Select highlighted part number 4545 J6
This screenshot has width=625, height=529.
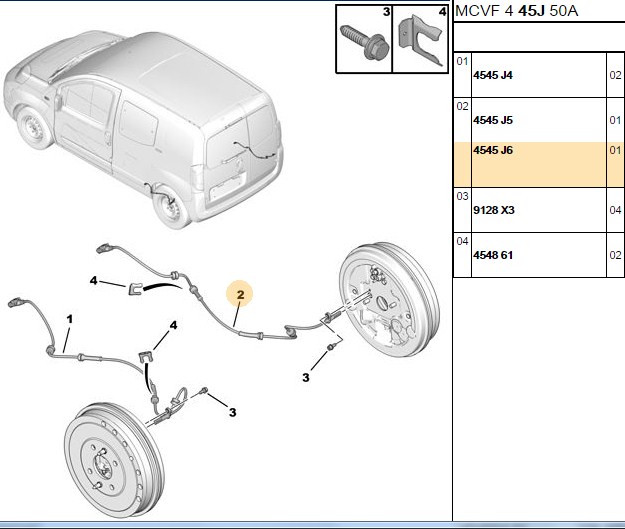[493, 150]
